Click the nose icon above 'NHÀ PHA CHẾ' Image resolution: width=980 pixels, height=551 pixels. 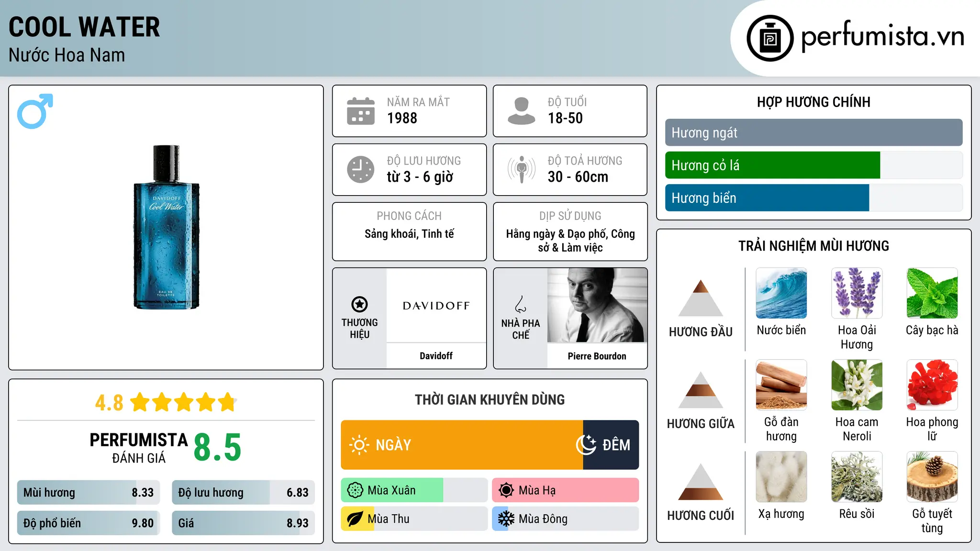coord(521,304)
